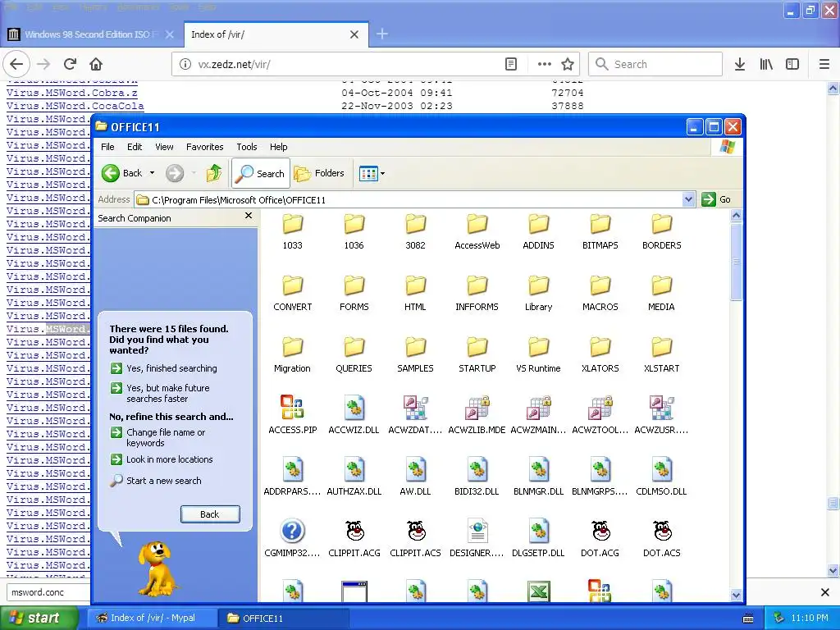This screenshot has height=630, width=840.
Task: Open the 1033 folder
Action: click(x=293, y=223)
